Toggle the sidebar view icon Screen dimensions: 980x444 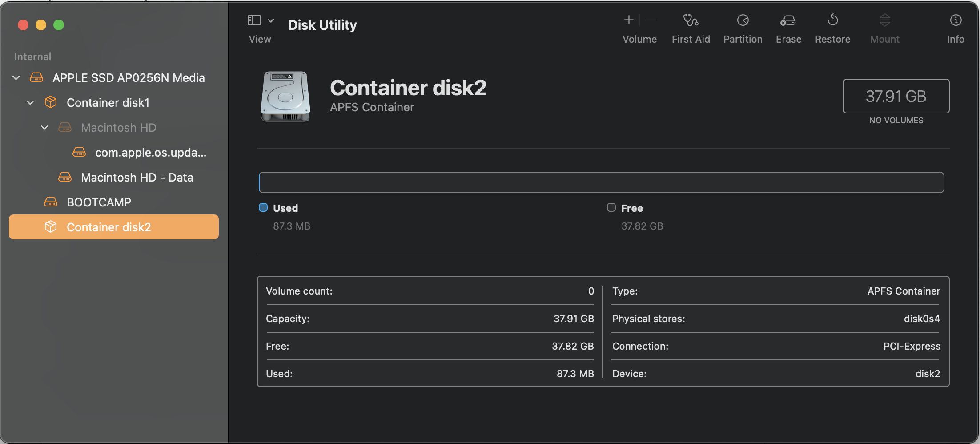point(253,20)
